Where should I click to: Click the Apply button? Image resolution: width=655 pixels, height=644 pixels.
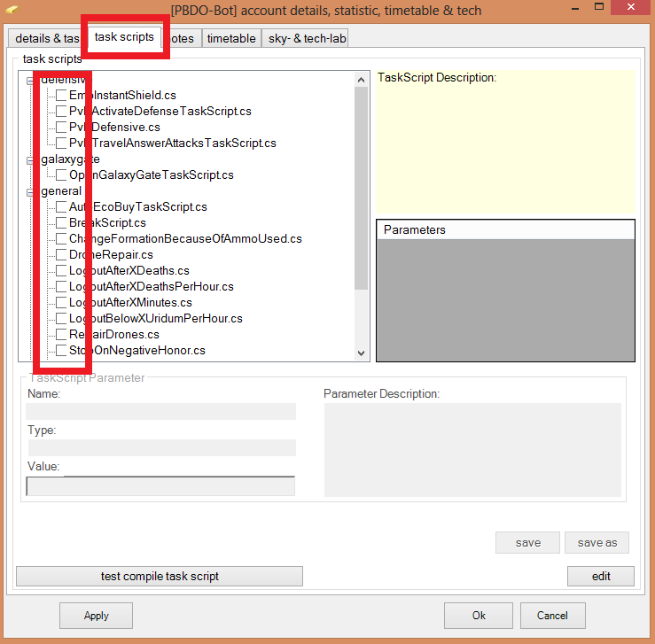click(x=96, y=616)
